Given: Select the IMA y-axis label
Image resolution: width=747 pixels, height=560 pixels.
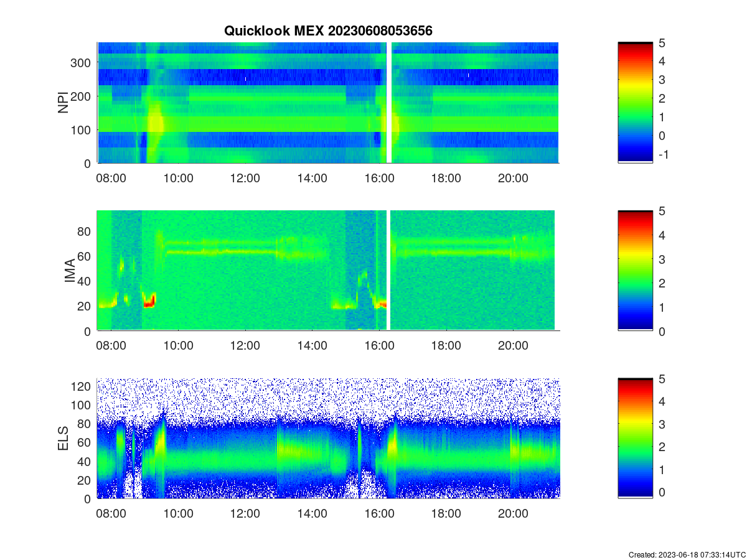Looking at the screenshot, I should click(70, 271).
